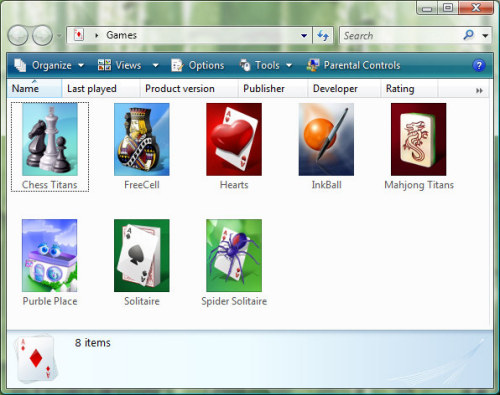Click the Games folder icon in address bar
This screenshot has width=500, height=395.
click(x=79, y=35)
